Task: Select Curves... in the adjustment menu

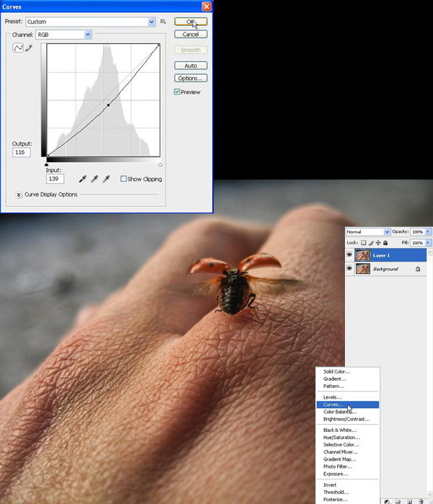Action: pos(348,404)
